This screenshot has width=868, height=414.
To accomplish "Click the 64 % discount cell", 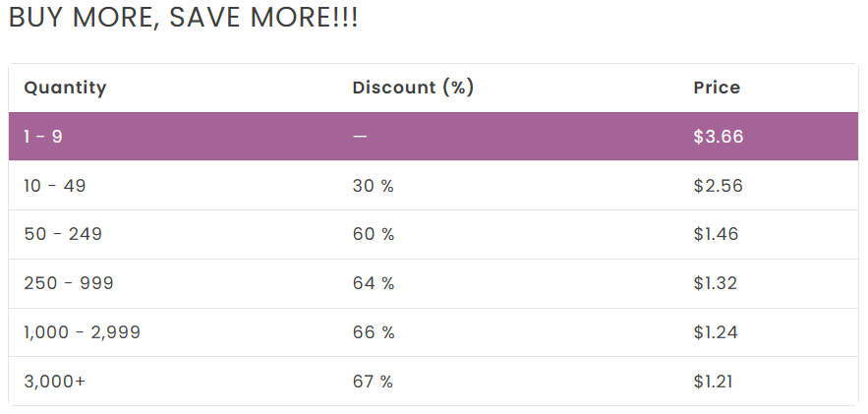I will 374,283.
